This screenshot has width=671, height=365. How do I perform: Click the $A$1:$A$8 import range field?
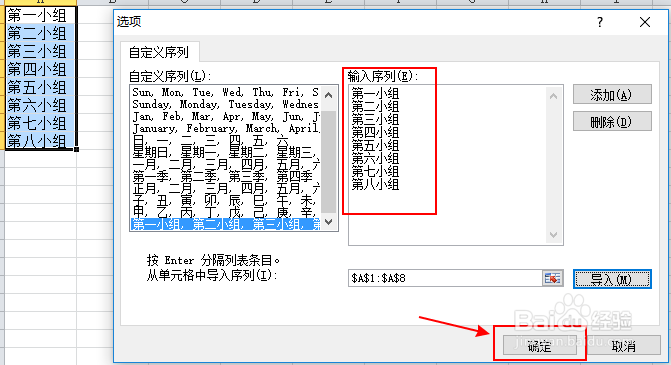tap(445, 279)
